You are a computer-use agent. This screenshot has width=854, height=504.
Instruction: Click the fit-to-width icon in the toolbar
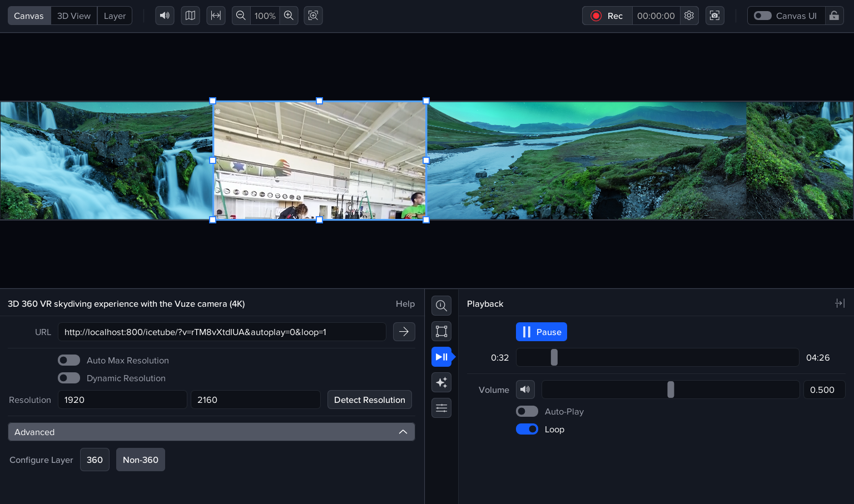click(x=216, y=16)
